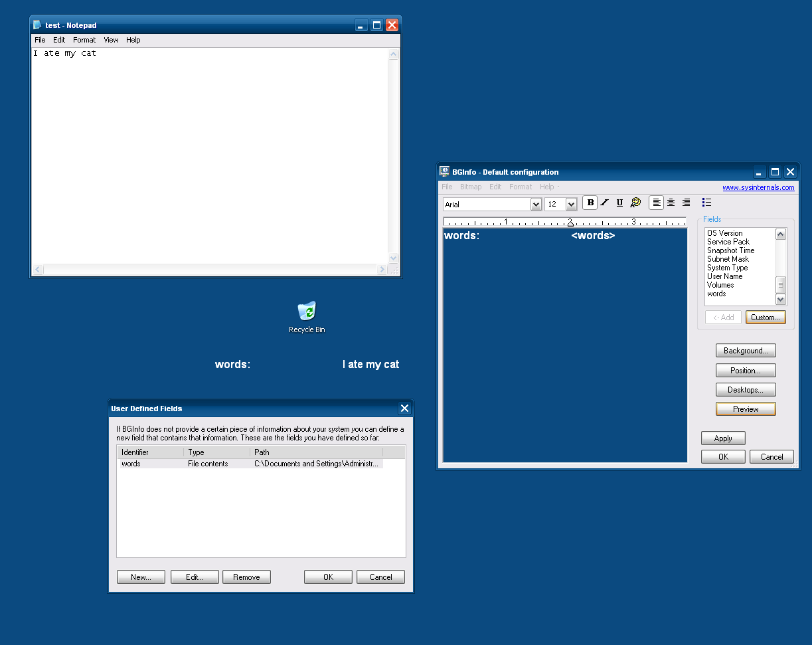Open the Help menu in BGInfo

(547, 187)
